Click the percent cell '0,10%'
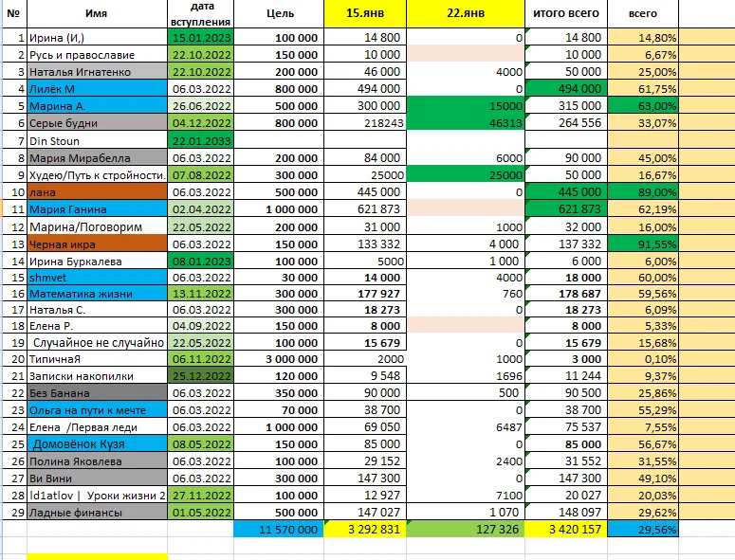Viewport: 735px width, 560px height. pyautogui.click(x=643, y=359)
